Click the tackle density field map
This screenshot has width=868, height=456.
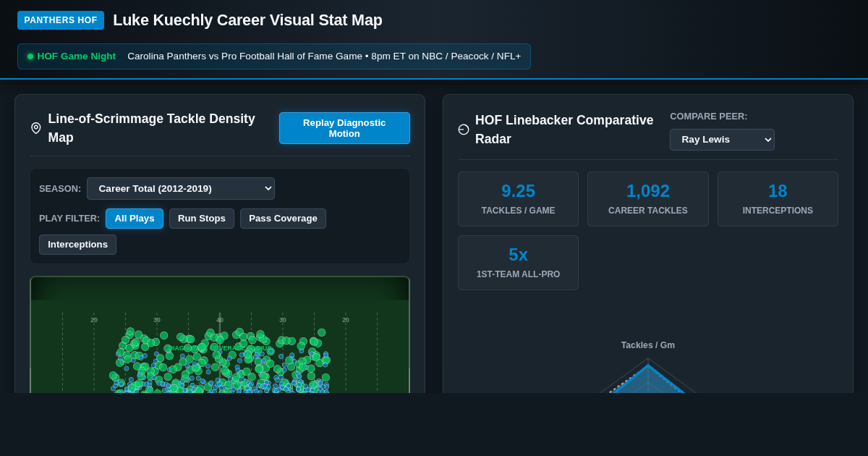[x=220, y=335]
